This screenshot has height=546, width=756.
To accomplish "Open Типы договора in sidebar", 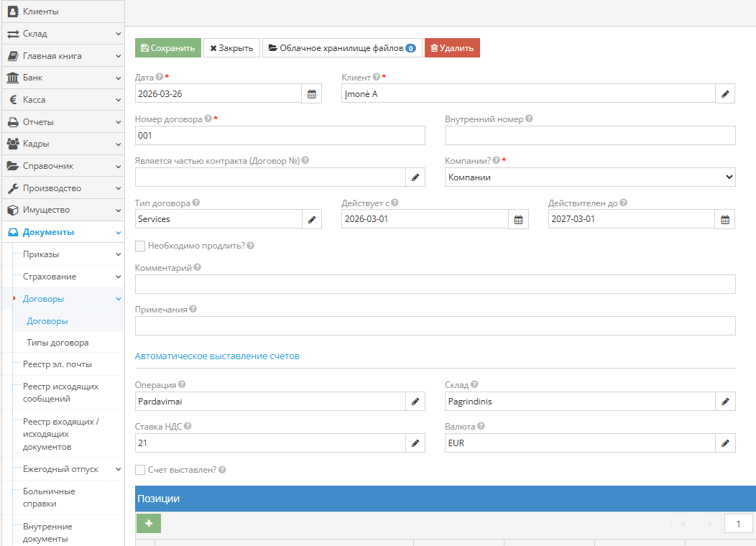I will pos(57,343).
